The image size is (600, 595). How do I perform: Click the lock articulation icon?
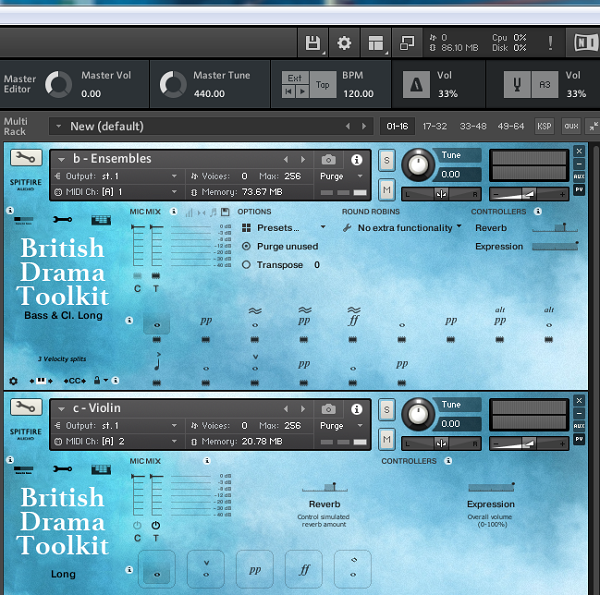point(97,380)
